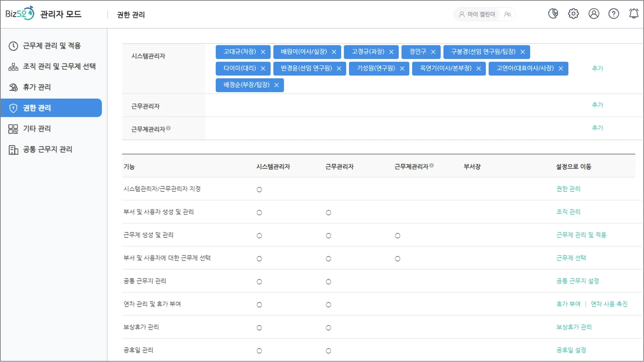Viewport: 644px width, 362px height.
Task: Click 근무제관리자 circle for 근무제 생성 및 관리
Action: 398,236
